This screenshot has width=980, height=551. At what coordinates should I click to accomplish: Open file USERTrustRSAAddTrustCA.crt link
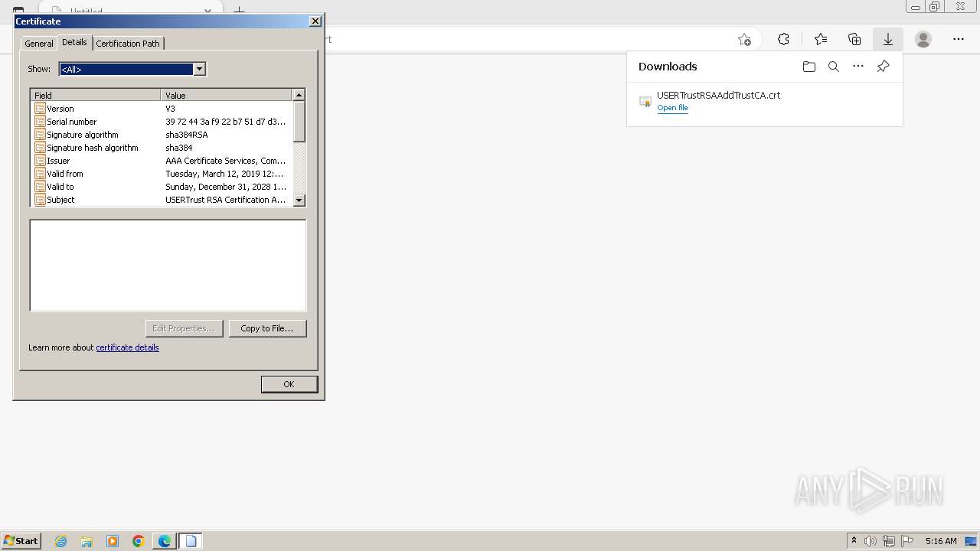click(672, 108)
